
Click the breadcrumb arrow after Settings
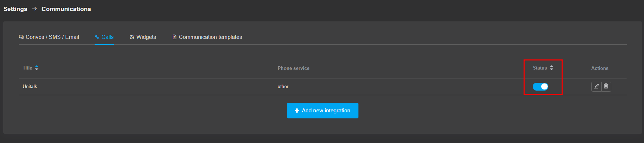click(34, 9)
